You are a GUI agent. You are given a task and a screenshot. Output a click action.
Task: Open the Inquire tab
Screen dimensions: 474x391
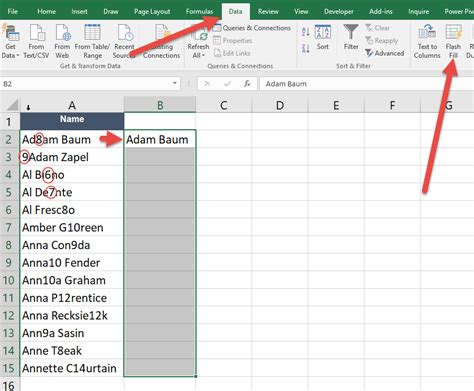(x=419, y=11)
